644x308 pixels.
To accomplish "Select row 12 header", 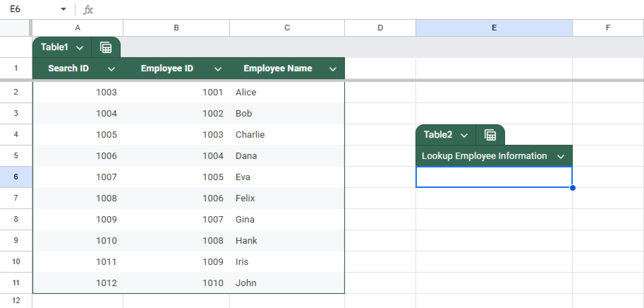I will [x=16, y=300].
